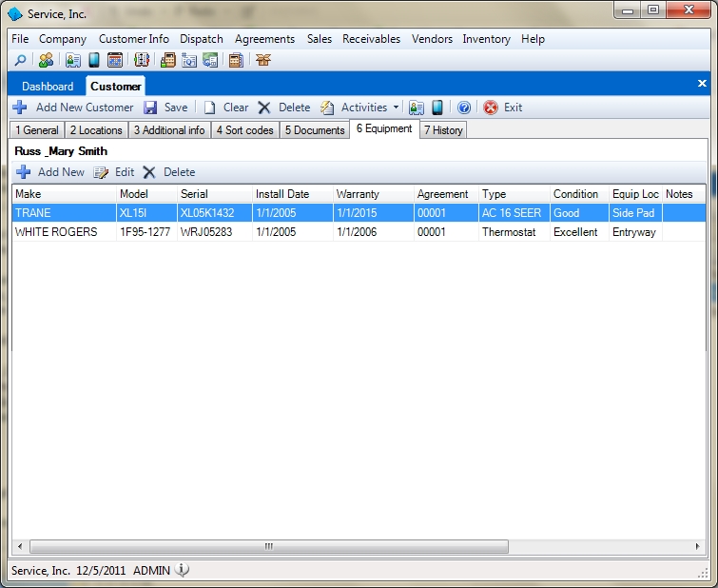Click the red Exit icon
The image size is (718, 588).
click(x=491, y=108)
